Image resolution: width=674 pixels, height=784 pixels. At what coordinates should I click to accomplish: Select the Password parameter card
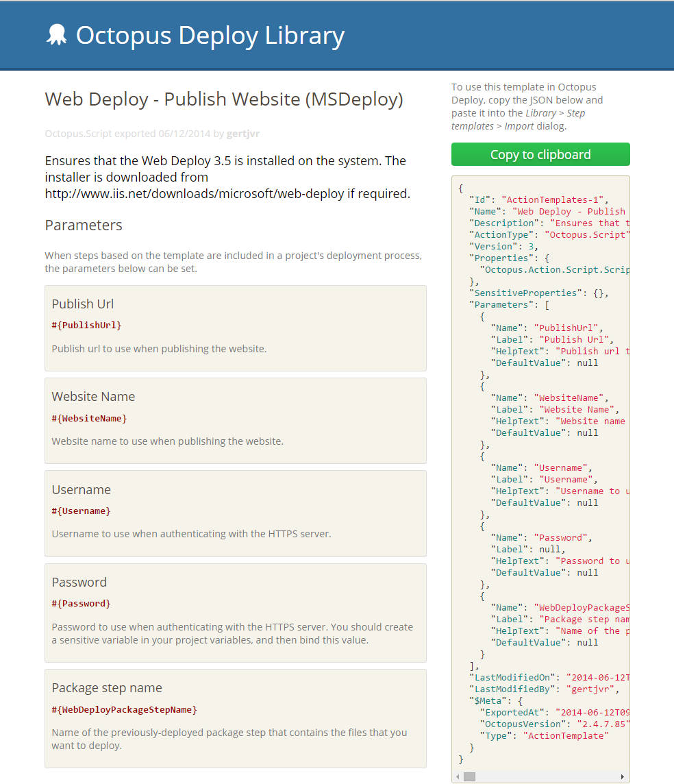click(x=235, y=612)
